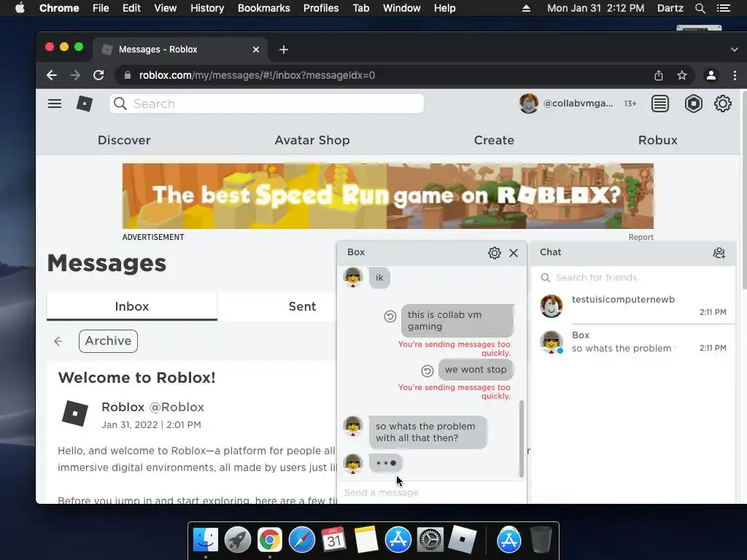Open Chrome three-dot menu
747x560 pixels.
pos(735,75)
